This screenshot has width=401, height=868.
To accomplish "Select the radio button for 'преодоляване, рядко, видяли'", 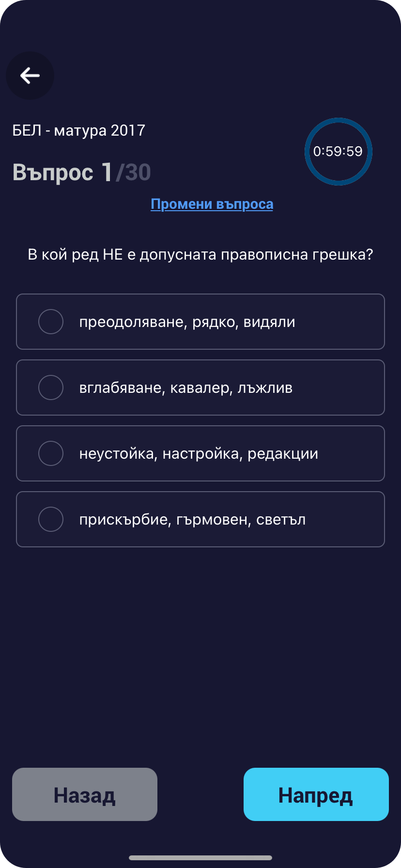I will [51, 322].
